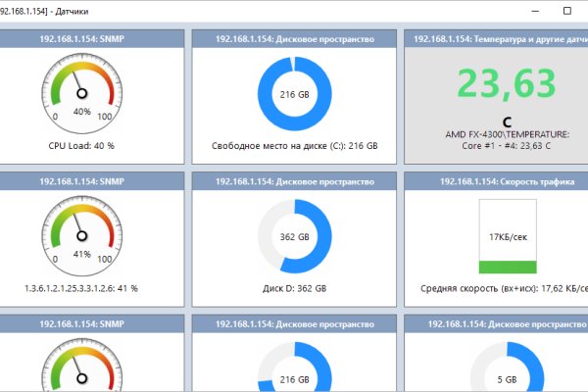Click the 5 GB disk space donut chart
Image resolution: width=588 pixels, height=392 pixels.
click(507, 369)
